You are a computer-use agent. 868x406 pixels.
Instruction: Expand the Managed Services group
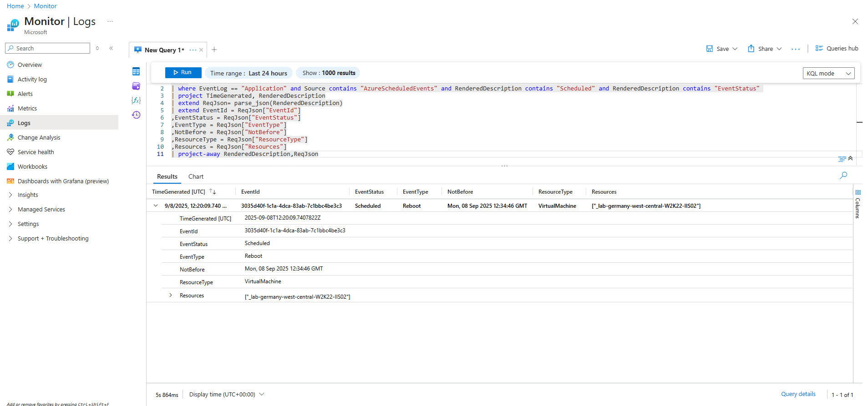click(x=10, y=209)
